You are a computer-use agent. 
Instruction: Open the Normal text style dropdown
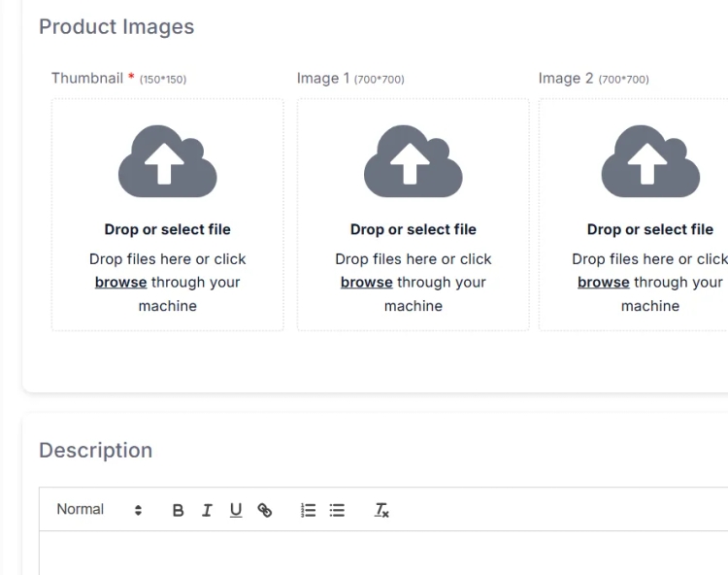[99, 510]
